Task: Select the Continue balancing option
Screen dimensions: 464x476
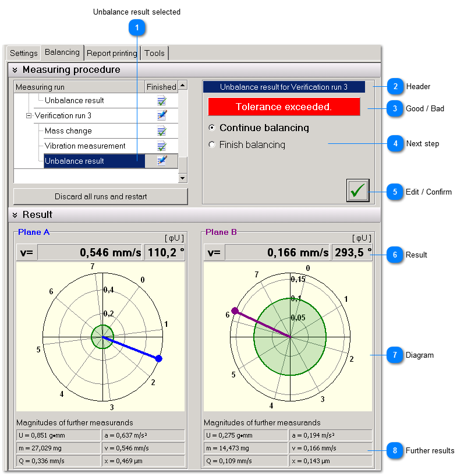Action: point(212,128)
